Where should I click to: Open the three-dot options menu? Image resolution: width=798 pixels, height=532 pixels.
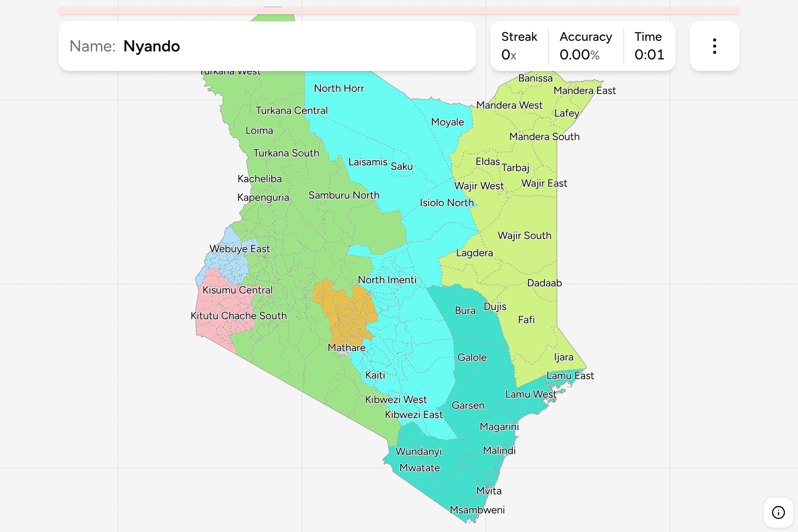click(x=714, y=46)
